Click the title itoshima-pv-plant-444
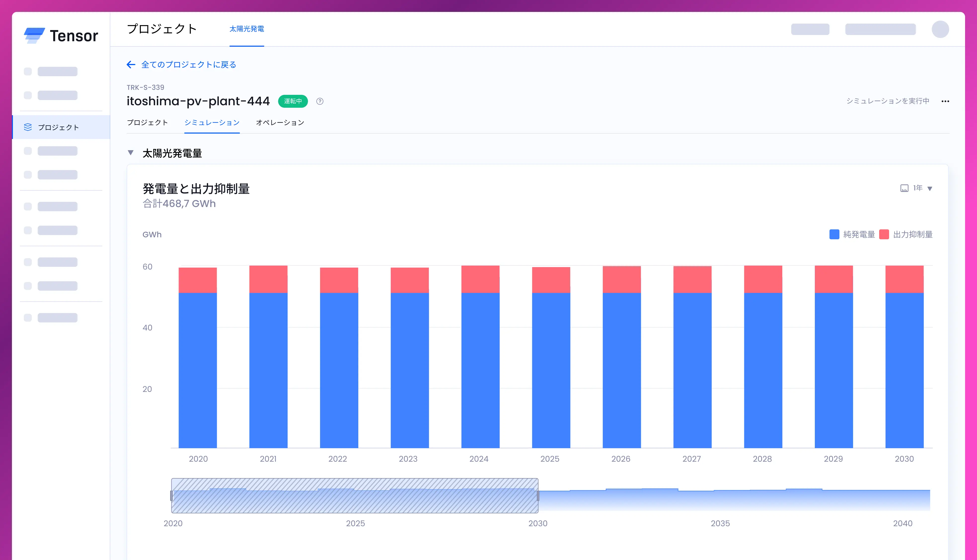Screen dimensions: 977x560 point(198,101)
